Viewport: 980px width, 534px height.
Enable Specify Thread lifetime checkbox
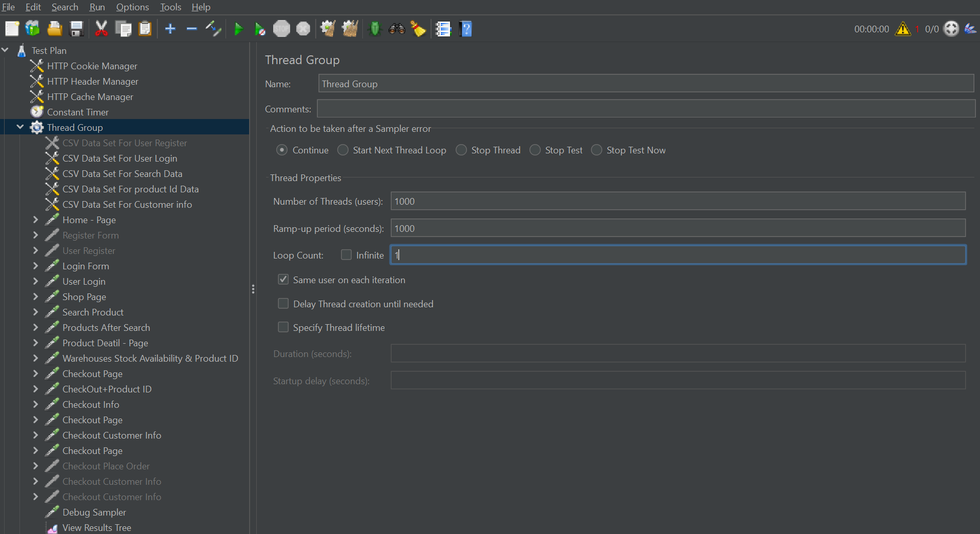(283, 327)
